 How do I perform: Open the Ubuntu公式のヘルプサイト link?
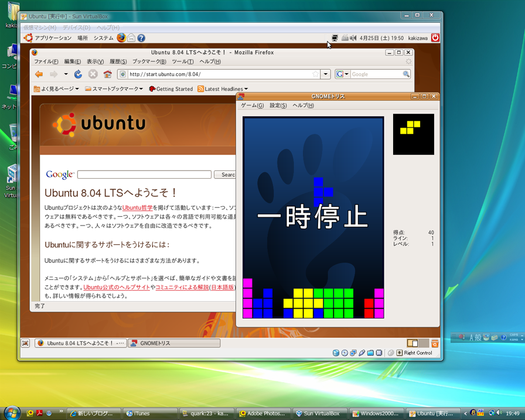[117, 287]
